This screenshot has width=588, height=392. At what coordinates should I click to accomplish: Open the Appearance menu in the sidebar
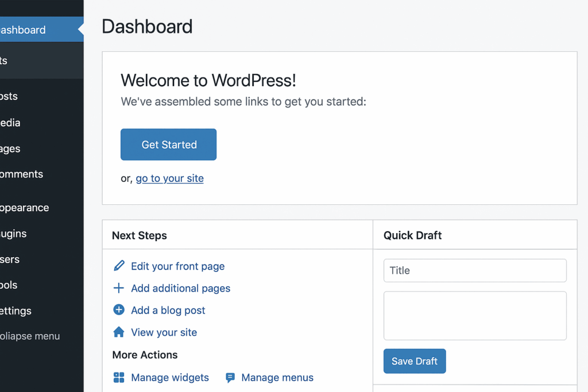(x=25, y=208)
